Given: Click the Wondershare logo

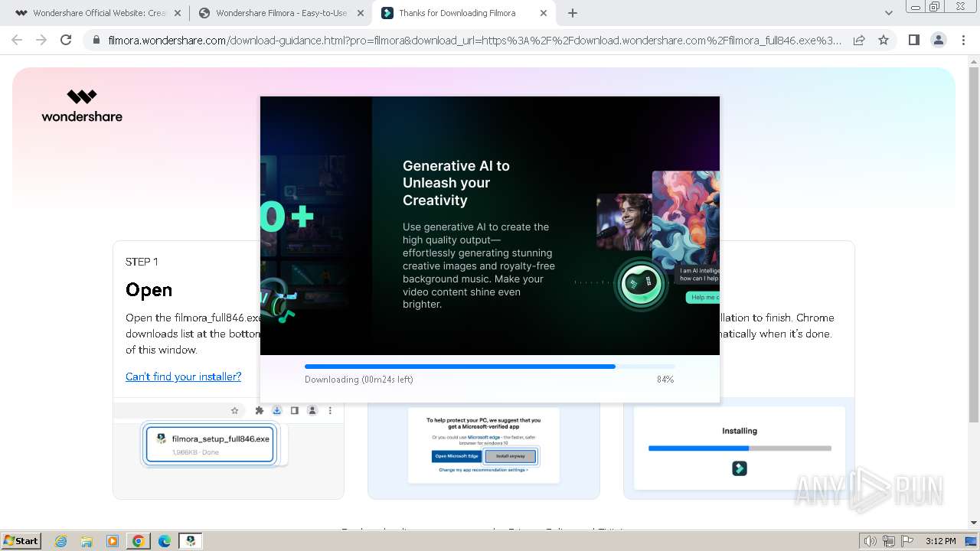Looking at the screenshot, I should pyautogui.click(x=82, y=106).
